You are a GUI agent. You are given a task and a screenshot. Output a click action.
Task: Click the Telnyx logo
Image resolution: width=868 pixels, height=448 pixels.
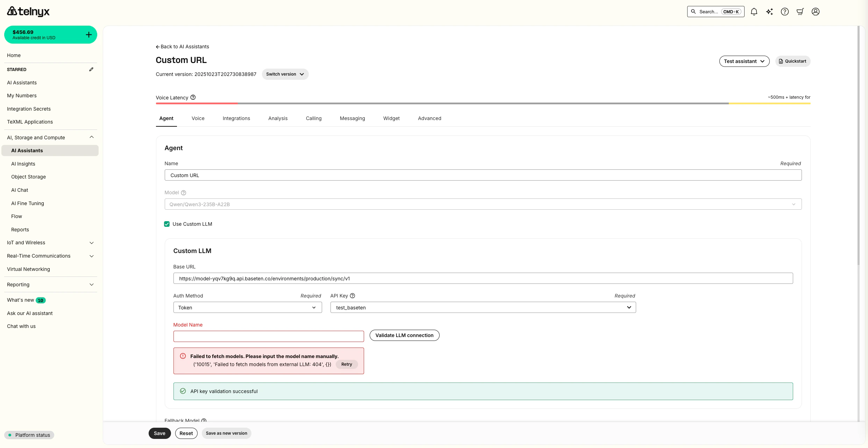[x=28, y=11]
